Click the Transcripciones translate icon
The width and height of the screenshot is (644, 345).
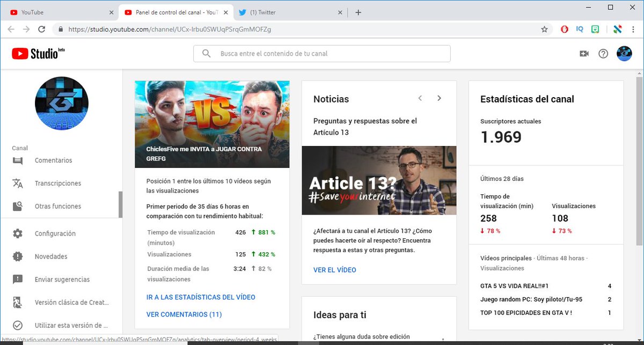click(x=18, y=183)
